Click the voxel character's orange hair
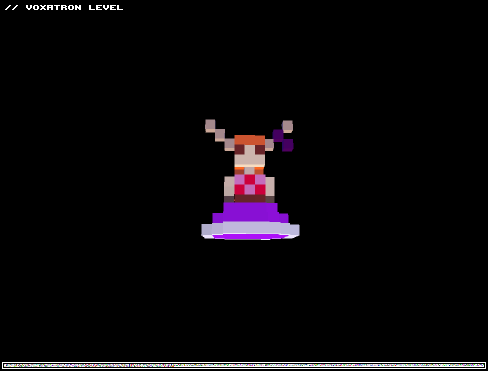 point(250,140)
